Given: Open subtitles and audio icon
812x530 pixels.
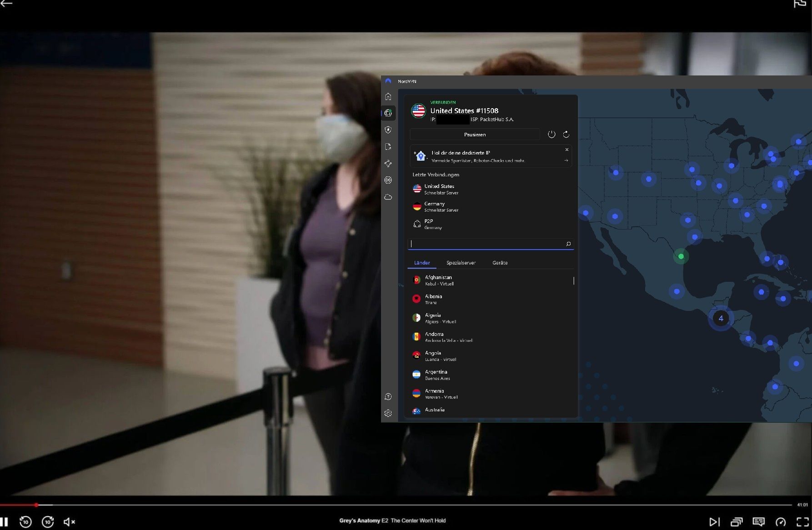Looking at the screenshot, I should point(758,522).
